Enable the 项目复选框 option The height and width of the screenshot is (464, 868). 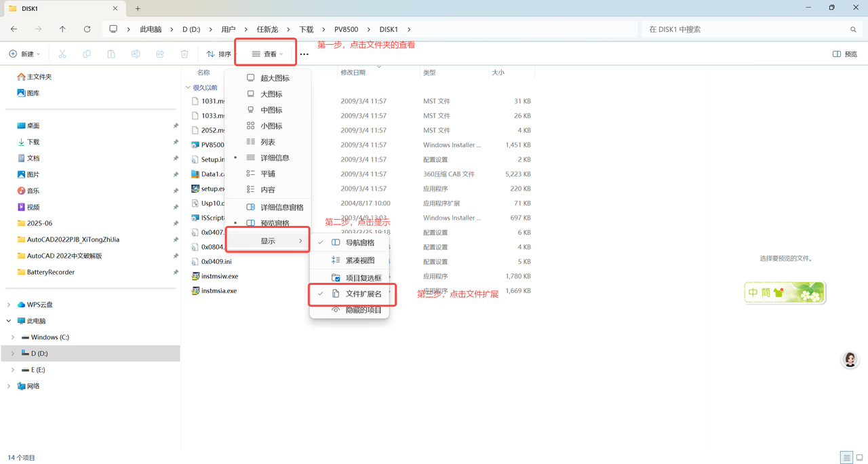[x=363, y=277]
